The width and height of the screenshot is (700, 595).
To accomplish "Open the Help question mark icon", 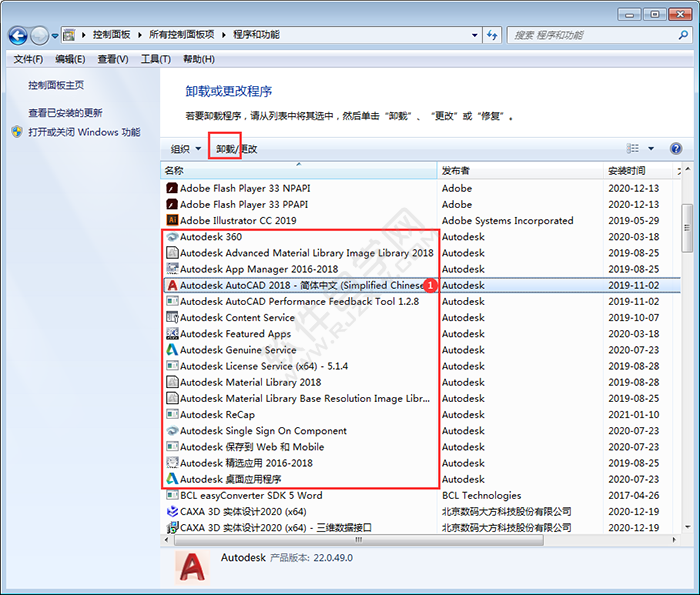I will click(x=676, y=148).
